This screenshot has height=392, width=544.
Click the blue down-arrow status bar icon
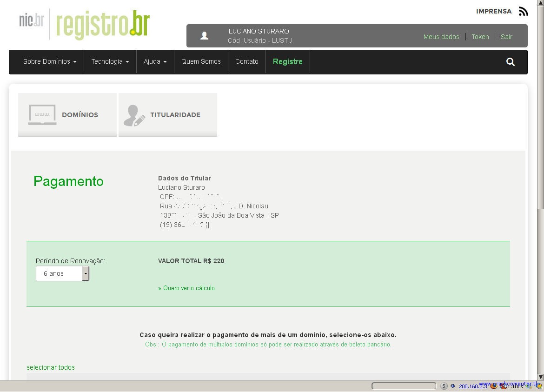[453, 386]
